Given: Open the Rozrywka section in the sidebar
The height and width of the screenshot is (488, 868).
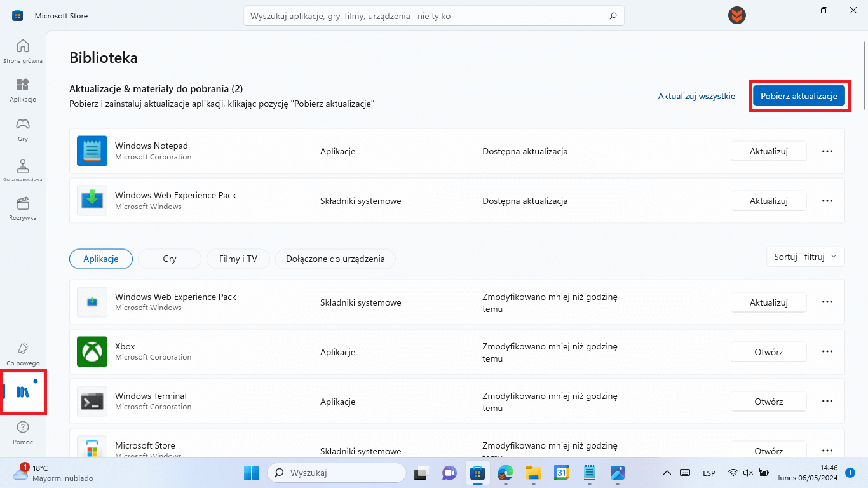Looking at the screenshot, I should pyautogui.click(x=23, y=208).
